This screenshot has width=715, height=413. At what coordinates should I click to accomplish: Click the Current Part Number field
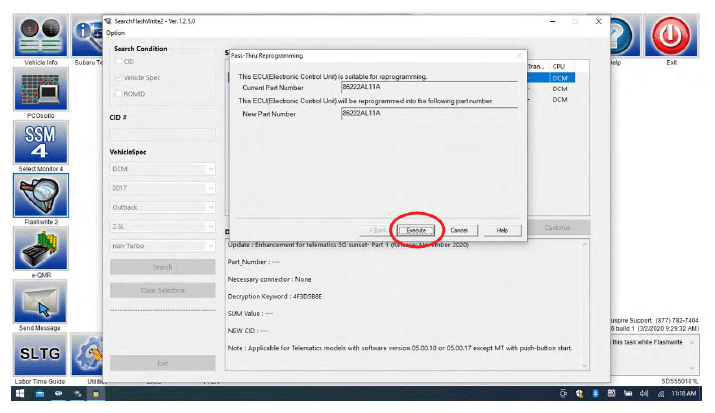click(429, 87)
